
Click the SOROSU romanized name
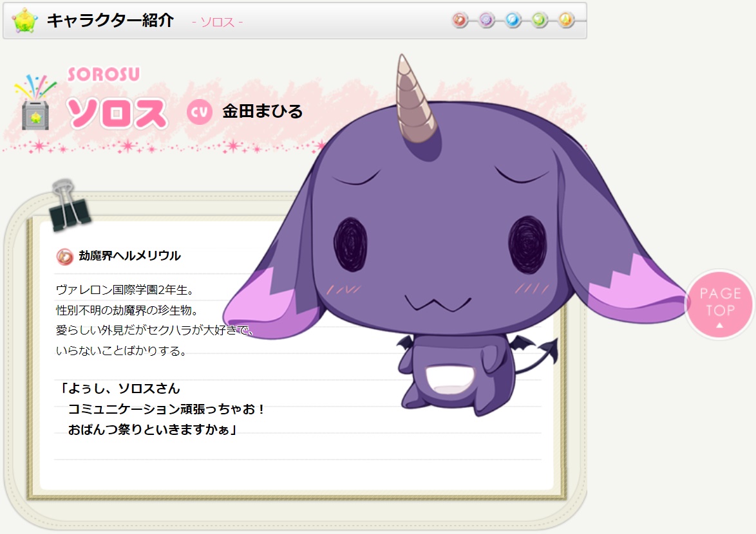point(104,74)
